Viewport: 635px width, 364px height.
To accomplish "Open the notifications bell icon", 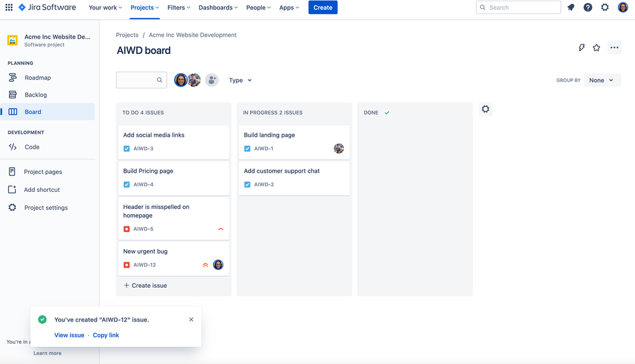I will pos(571,7).
